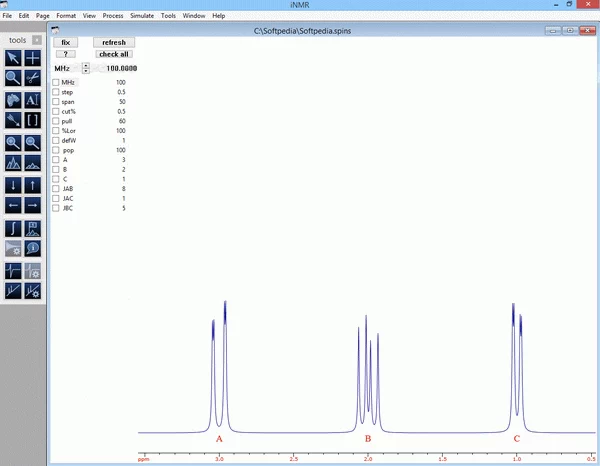
Task: Select the brackets tool
Action: click(33, 120)
